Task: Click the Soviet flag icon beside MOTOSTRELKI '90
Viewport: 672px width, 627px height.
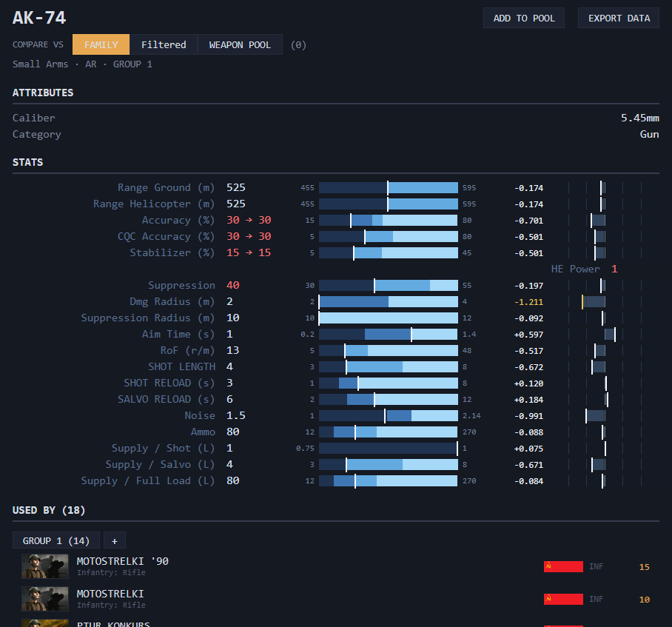Action: click(x=563, y=566)
